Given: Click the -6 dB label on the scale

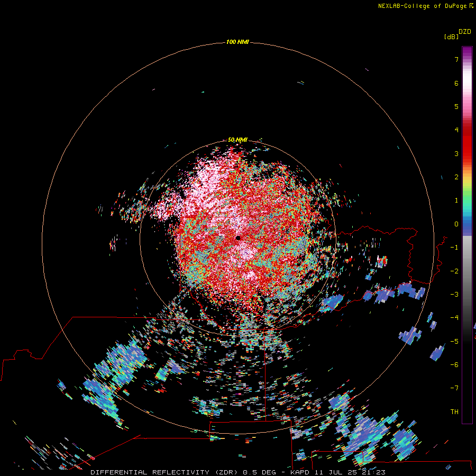Looking at the screenshot, I should 454,365.
